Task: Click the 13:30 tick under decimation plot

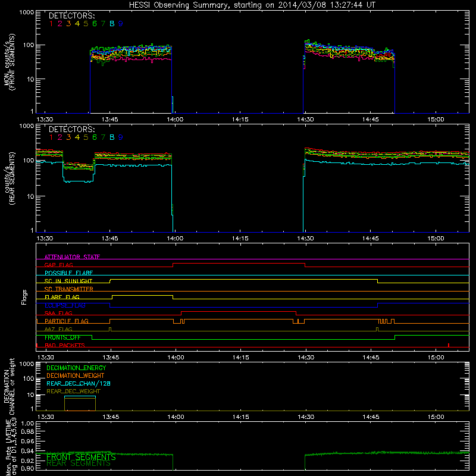Action: [x=46, y=417]
